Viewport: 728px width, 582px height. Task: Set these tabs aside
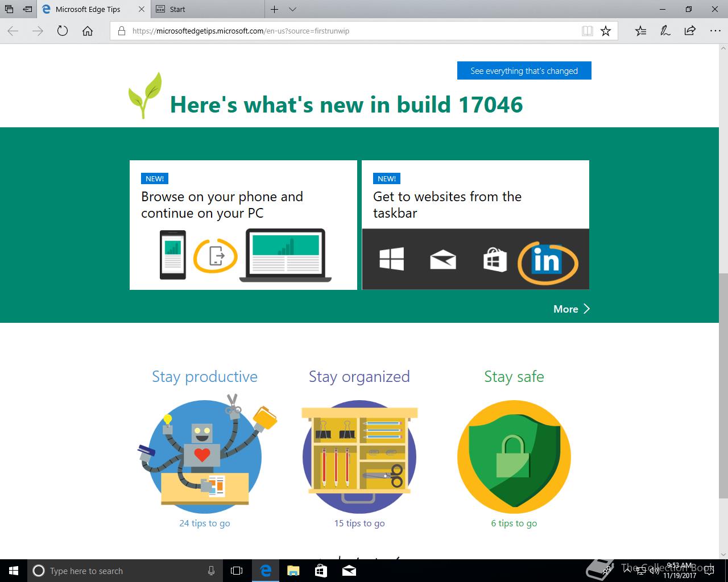click(27, 9)
